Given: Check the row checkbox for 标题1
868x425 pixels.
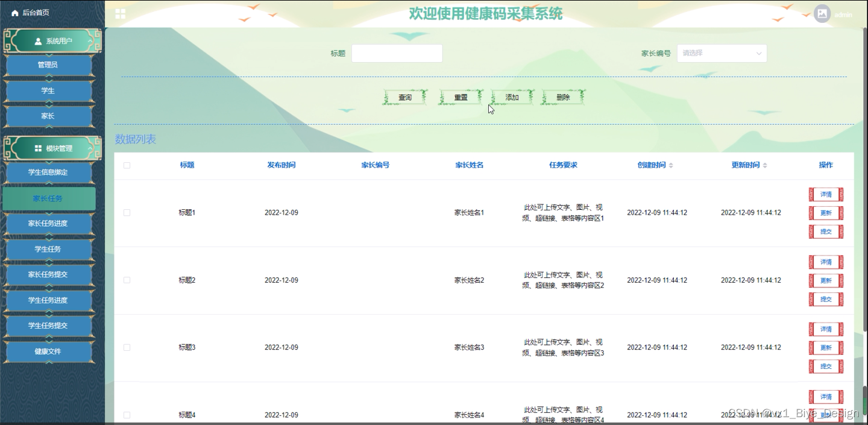Looking at the screenshot, I should (127, 213).
